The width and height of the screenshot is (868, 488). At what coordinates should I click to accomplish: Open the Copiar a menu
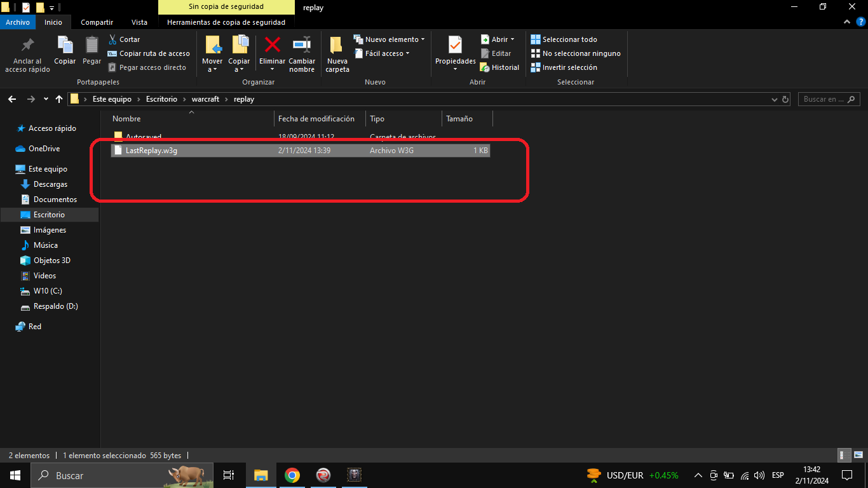240,53
